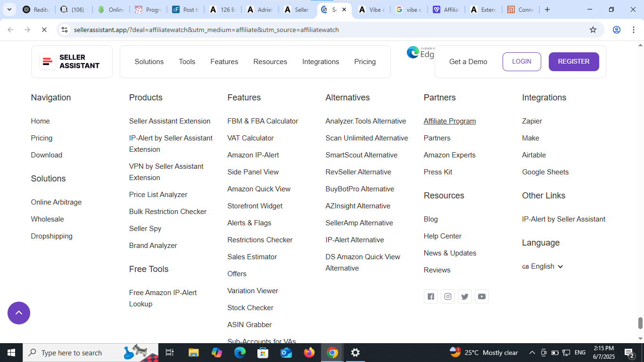Click the REGISTER button
Image resolution: width=644 pixels, height=362 pixels.
[x=574, y=62]
